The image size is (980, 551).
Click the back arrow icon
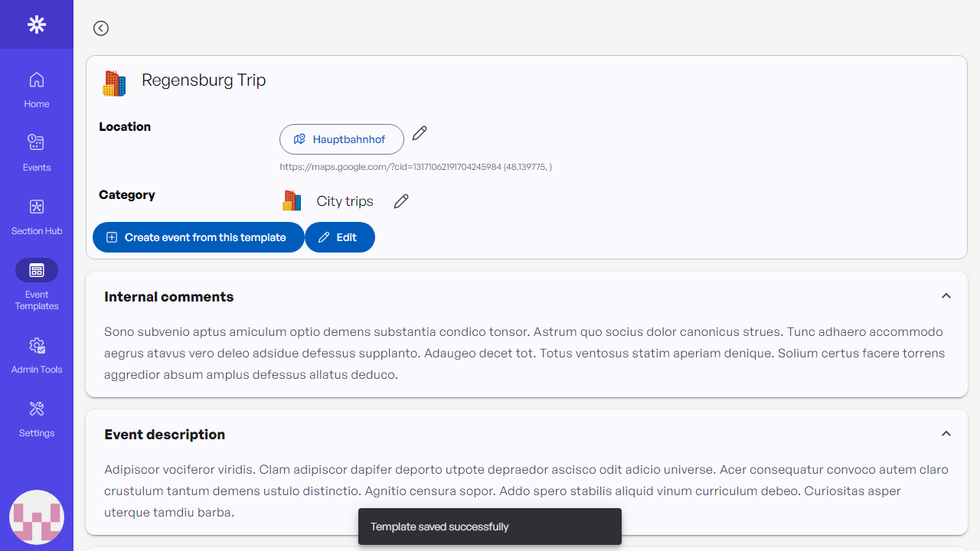click(x=101, y=28)
